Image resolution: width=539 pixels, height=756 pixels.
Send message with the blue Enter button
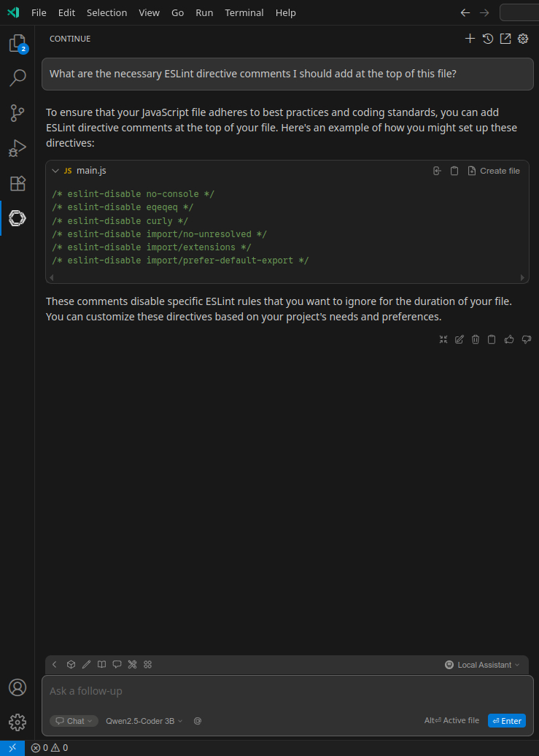coord(507,721)
